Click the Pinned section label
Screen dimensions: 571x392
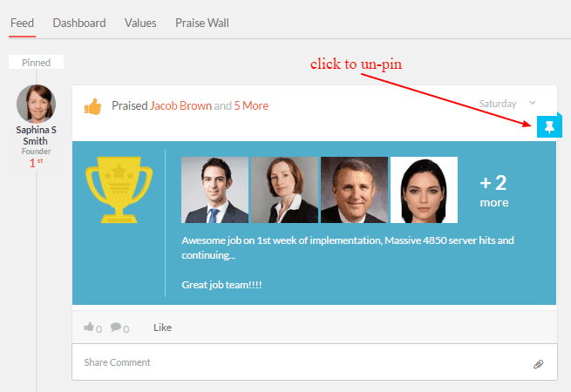click(x=36, y=62)
